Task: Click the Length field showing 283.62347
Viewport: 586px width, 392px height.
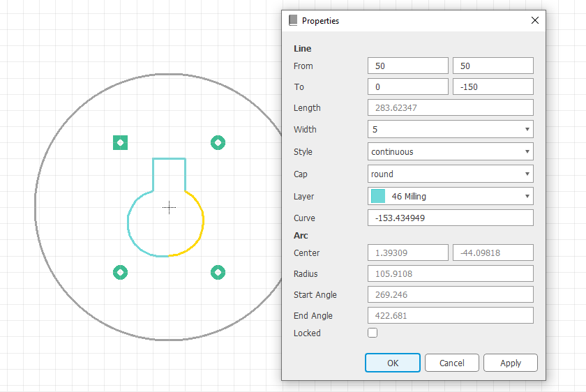Action: click(451, 107)
